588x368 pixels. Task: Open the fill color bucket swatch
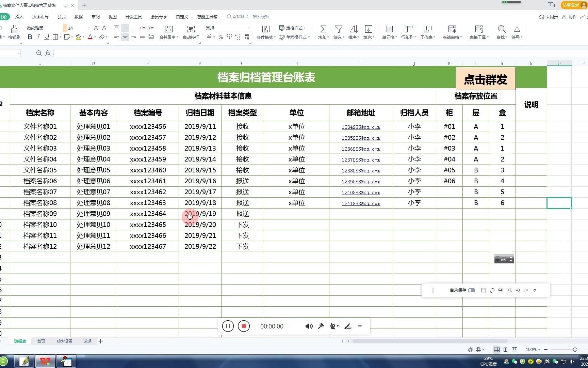pyautogui.click(x=79, y=37)
